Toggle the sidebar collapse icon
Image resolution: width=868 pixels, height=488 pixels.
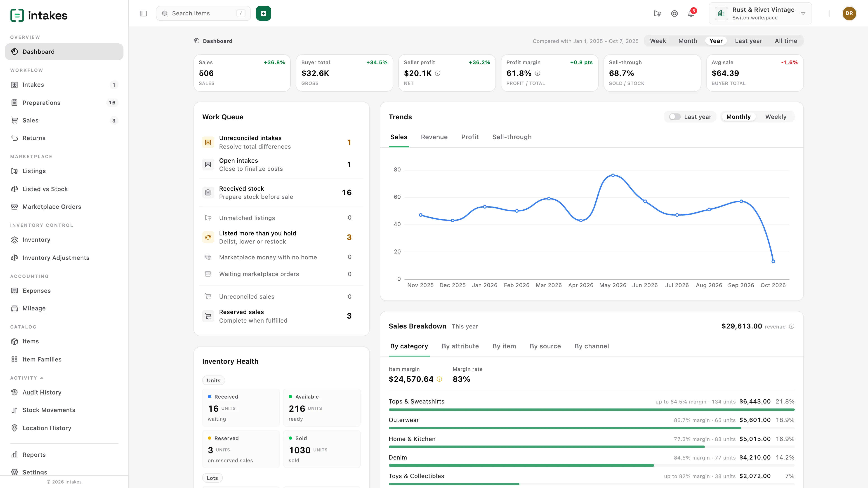coord(143,14)
